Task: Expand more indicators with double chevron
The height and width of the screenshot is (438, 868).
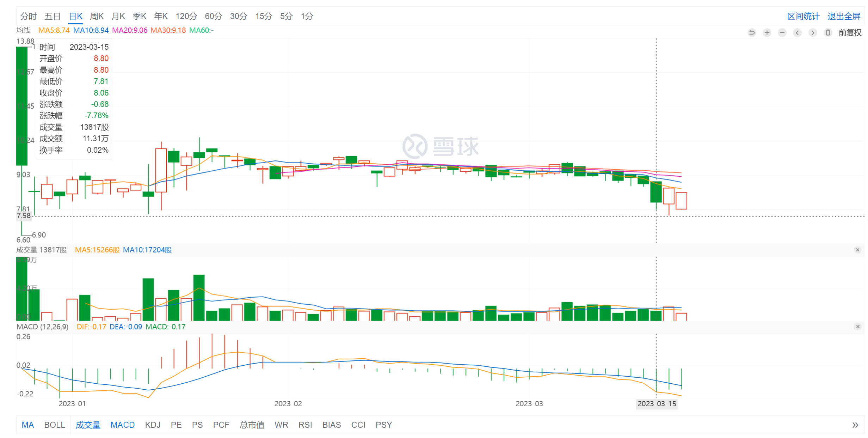Action: pos(855,425)
